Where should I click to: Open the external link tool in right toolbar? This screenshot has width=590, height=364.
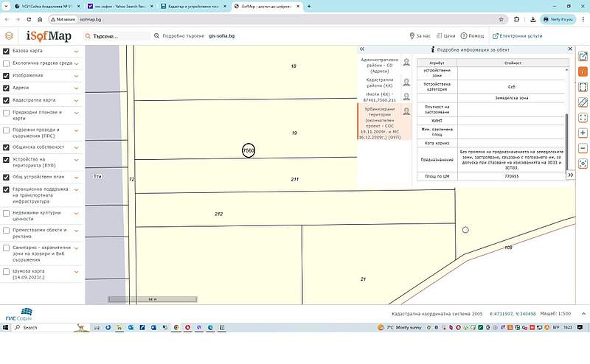(583, 57)
